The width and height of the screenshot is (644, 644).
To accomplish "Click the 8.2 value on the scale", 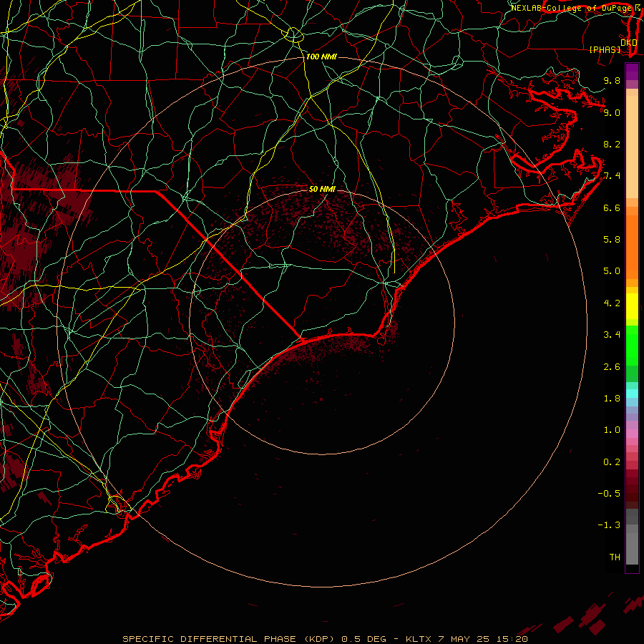I will 612,144.
